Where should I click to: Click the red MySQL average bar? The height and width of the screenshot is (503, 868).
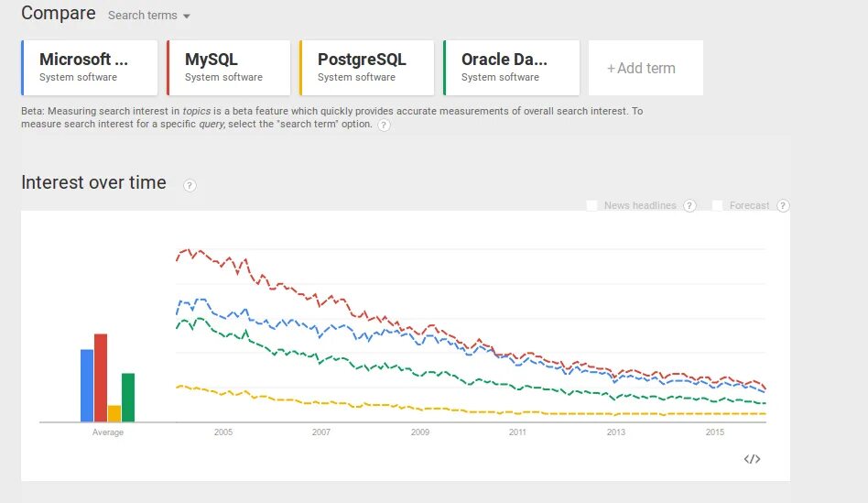(101, 377)
